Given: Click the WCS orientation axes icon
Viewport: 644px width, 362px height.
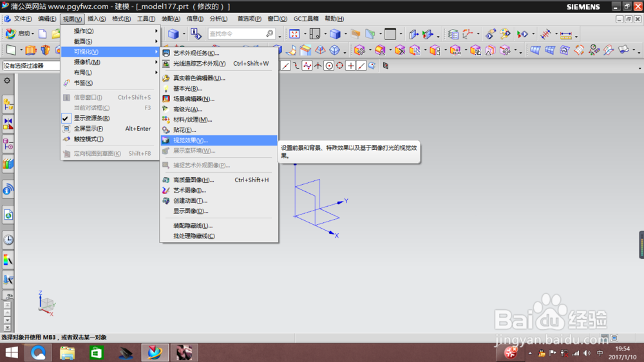Looking at the screenshot, I should (x=467, y=33).
